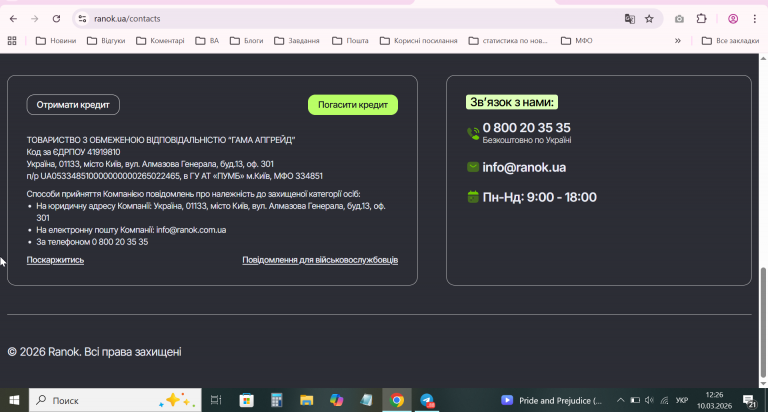Open the Корисні посилання bookmarks folder
This screenshot has width=768, height=412.
click(x=419, y=41)
